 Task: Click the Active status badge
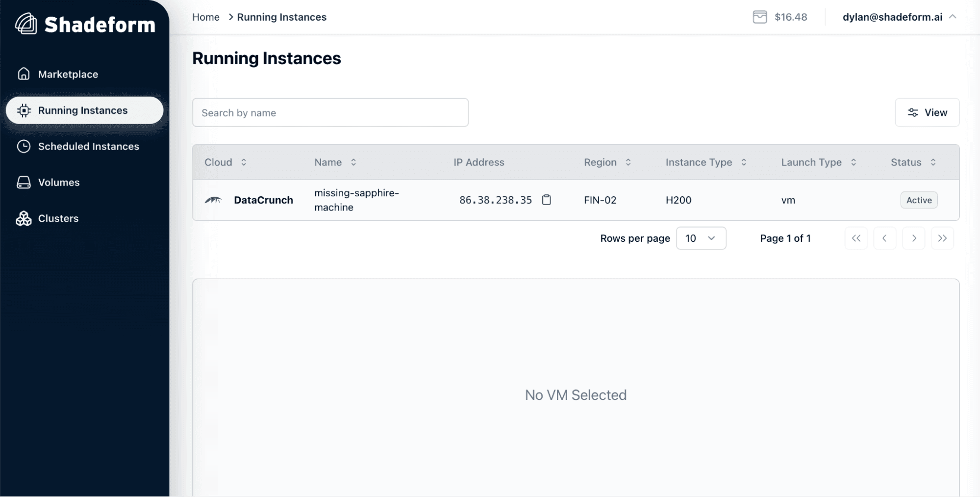click(x=919, y=200)
